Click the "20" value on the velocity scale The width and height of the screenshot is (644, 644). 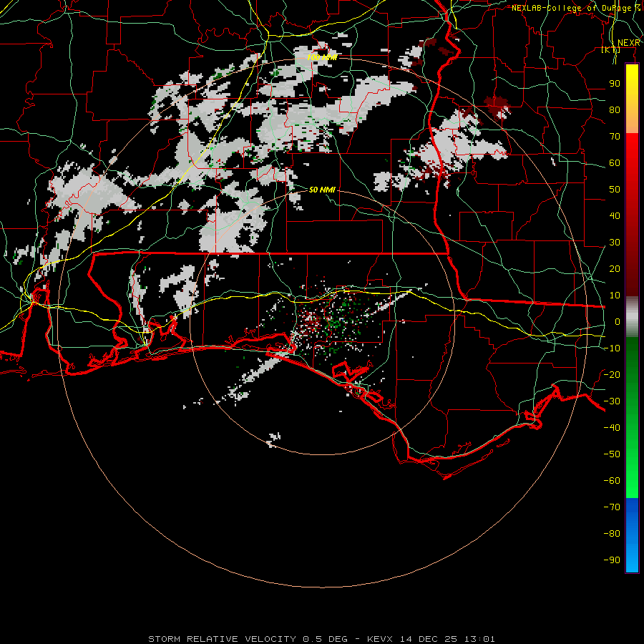pyautogui.click(x=615, y=269)
